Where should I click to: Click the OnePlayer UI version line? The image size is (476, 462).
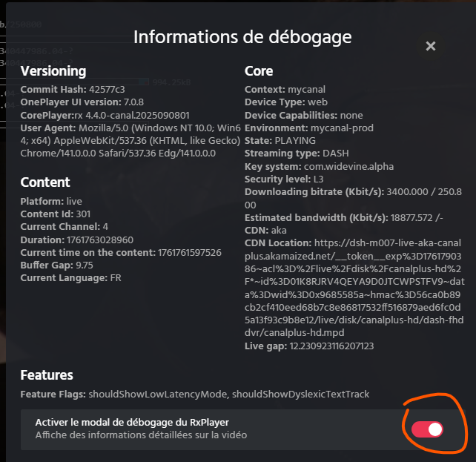(82, 103)
